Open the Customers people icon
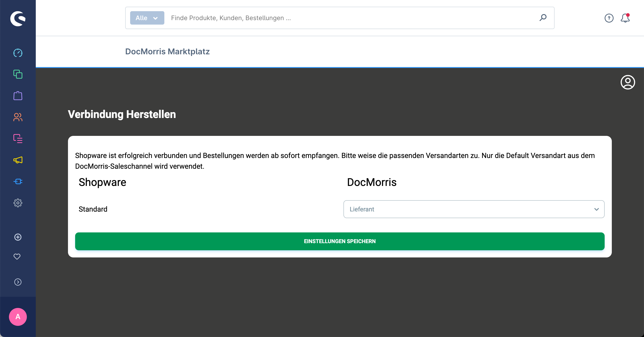 18,117
